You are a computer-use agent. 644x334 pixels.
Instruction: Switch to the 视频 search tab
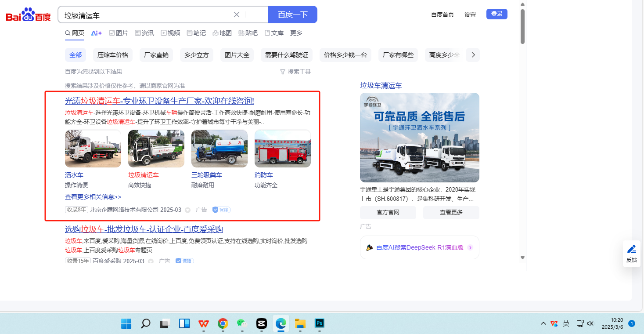[170, 33]
